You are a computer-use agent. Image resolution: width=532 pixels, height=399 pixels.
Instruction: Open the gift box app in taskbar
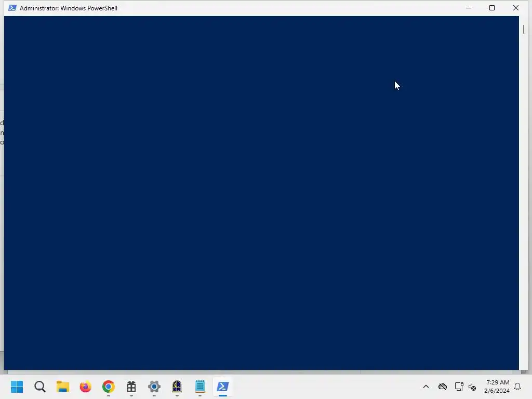coord(131,387)
